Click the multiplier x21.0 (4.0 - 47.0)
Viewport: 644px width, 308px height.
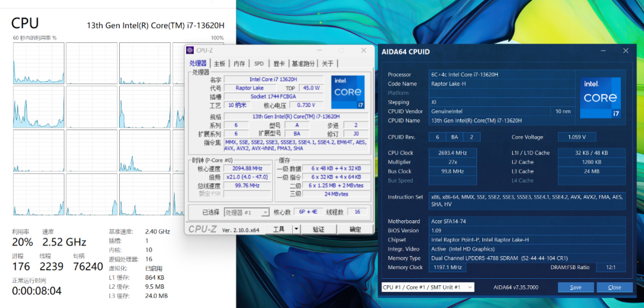click(x=247, y=177)
